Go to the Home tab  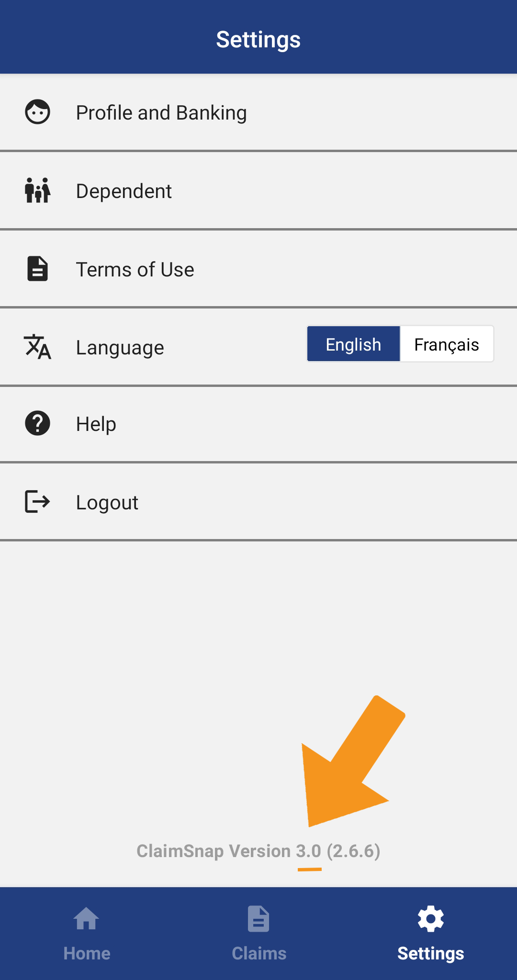87,953
